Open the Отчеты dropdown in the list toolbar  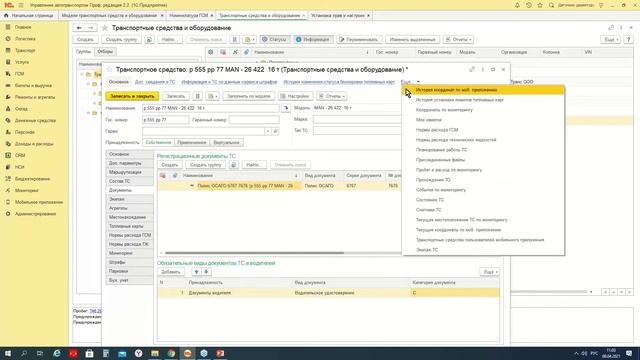(458, 40)
